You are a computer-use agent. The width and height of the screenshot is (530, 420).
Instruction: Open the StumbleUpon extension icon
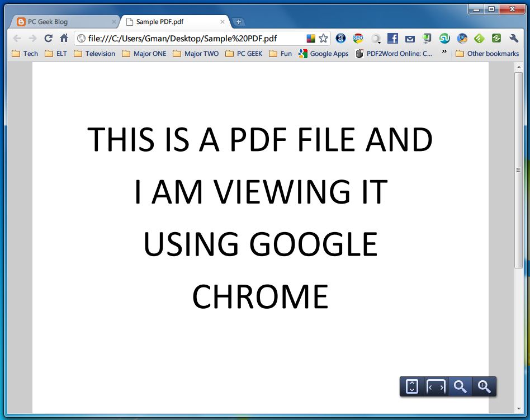point(444,38)
